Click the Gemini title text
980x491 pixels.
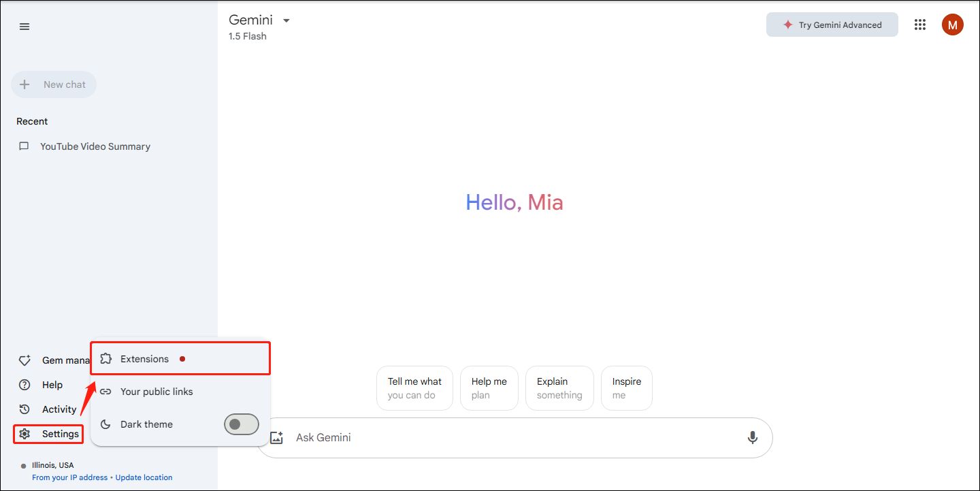click(x=250, y=20)
